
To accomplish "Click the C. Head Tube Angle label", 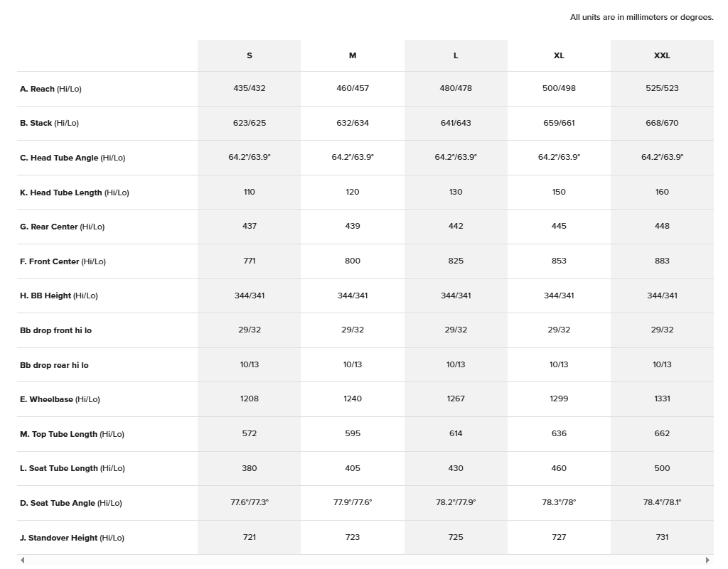I will click(x=72, y=158).
